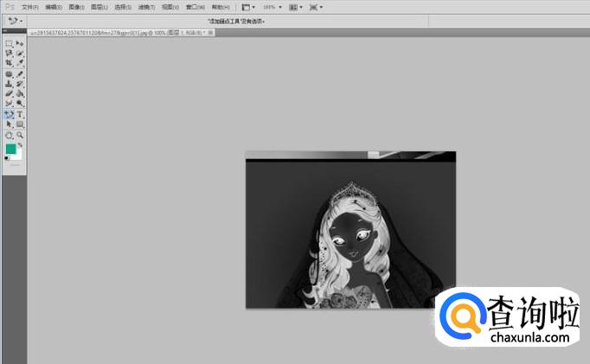This screenshot has height=364, width=590.
Task: Select the Zoom magnifier tool
Action: click(x=20, y=135)
